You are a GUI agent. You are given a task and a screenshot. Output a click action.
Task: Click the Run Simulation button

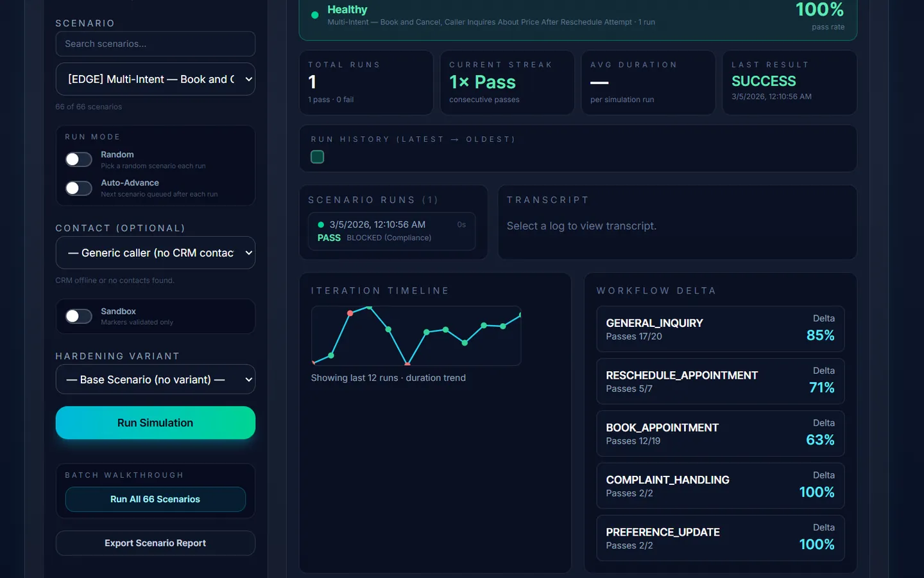point(155,423)
